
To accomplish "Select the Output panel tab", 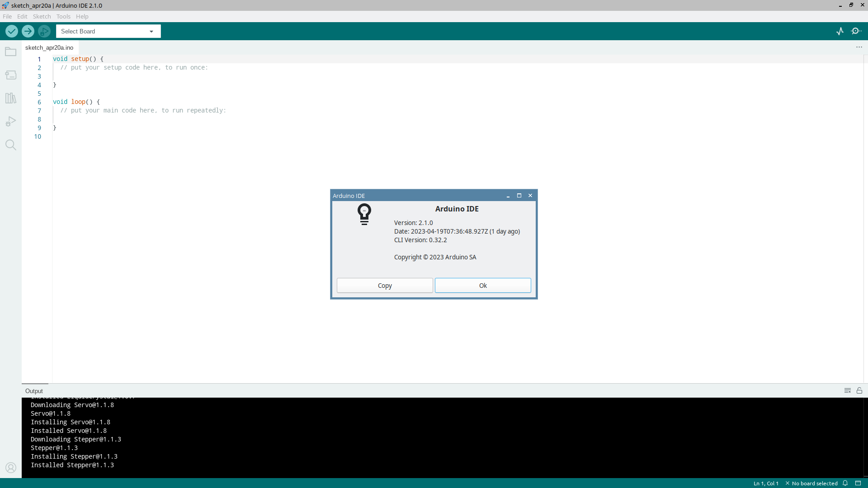I will (x=34, y=391).
